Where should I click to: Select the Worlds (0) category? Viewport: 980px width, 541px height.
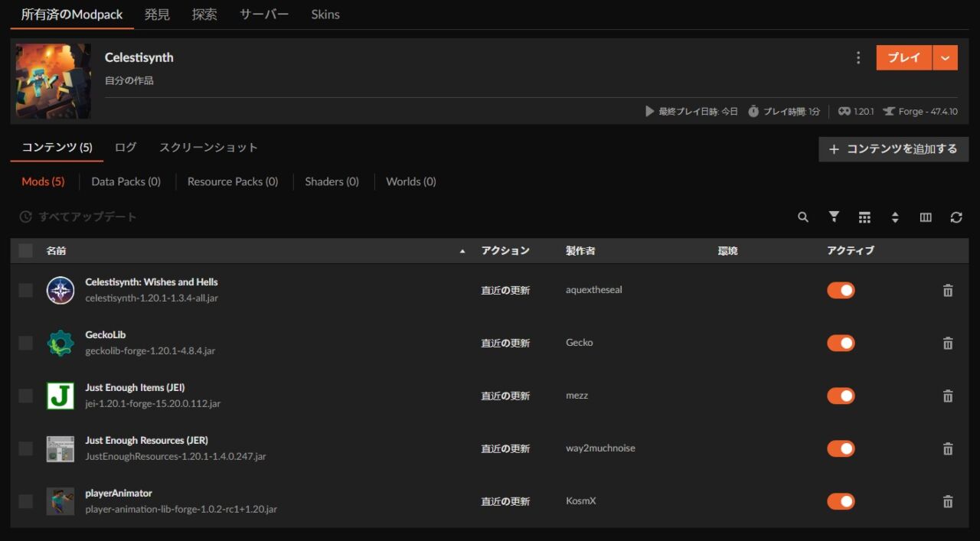[411, 182]
